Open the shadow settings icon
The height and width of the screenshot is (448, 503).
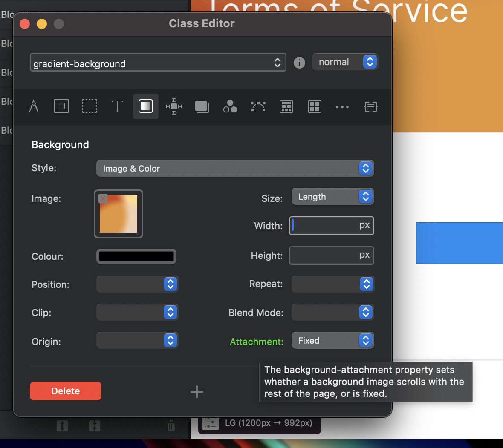click(x=202, y=106)
